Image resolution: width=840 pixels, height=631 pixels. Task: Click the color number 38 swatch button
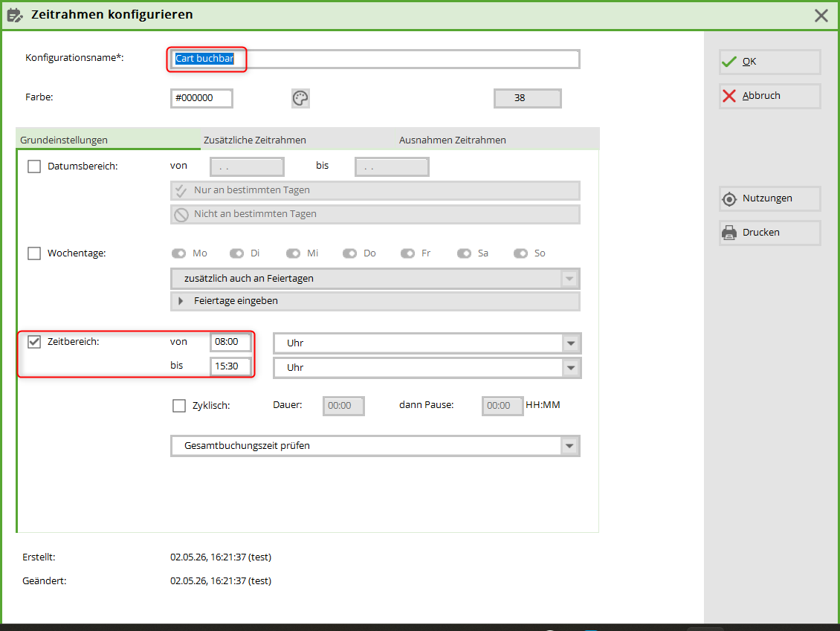pyautogui.click(x=527, y=98)
